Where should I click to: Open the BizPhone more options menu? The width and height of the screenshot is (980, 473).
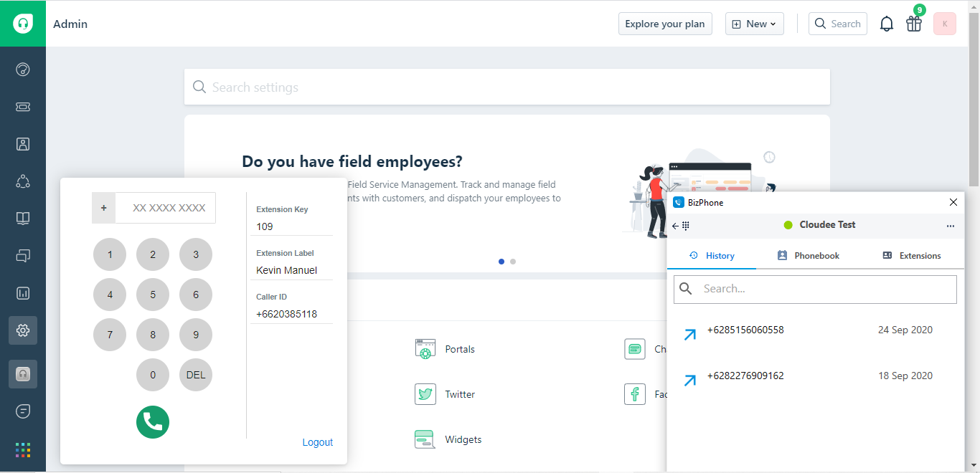pyautogui.click(x=951, y=225)
